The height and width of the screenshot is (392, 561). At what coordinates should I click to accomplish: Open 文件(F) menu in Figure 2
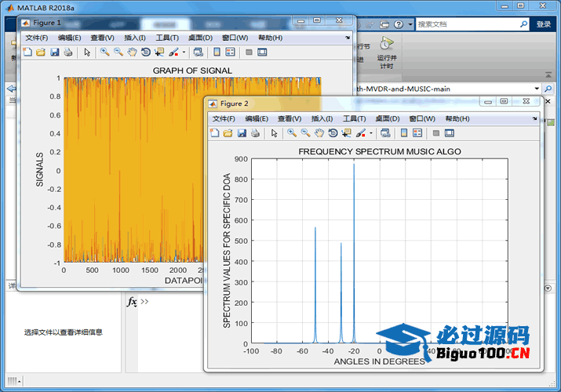[224, 119]
